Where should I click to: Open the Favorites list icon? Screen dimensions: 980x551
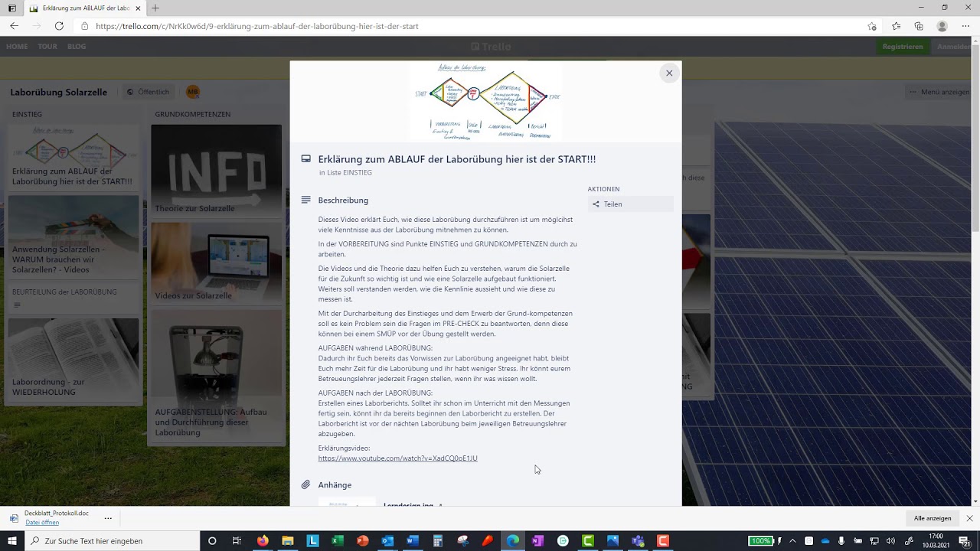(896, 26)
